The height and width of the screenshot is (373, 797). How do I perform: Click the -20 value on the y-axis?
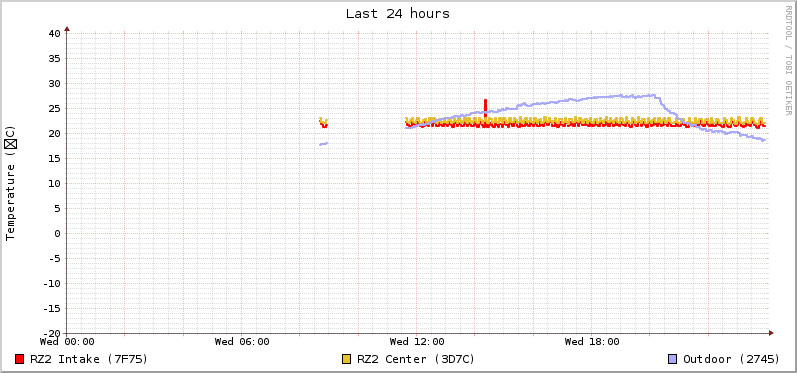[x=52, y=333]
